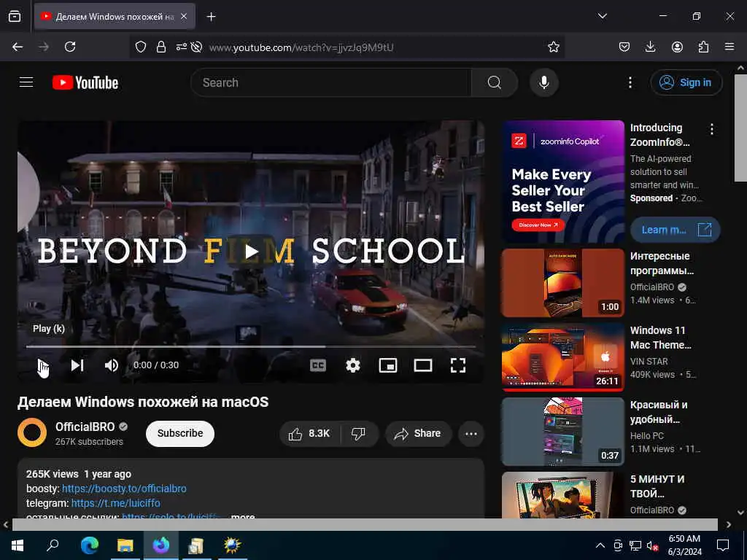
Task: Open ZoomInfo Copilot ad thumbnail
Action: click(x=563, y=182)
